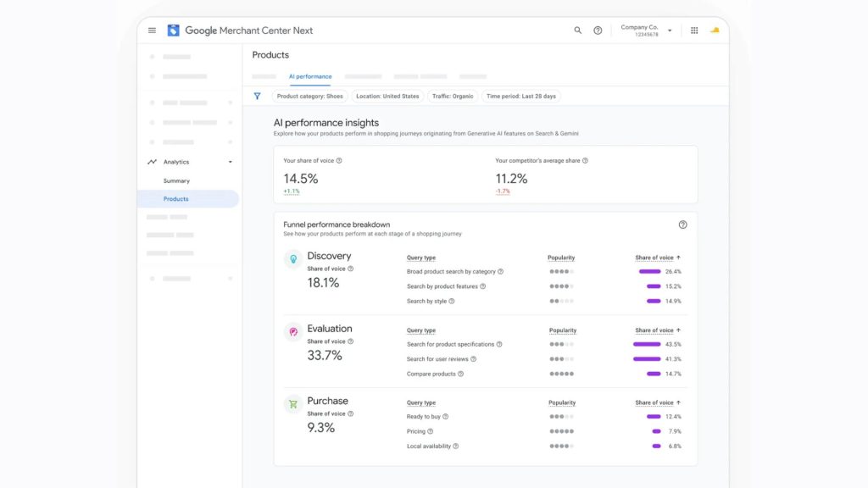Click the Purchase cart icon
Viewport: 868px width, 488px height.
tap(293, 404)
